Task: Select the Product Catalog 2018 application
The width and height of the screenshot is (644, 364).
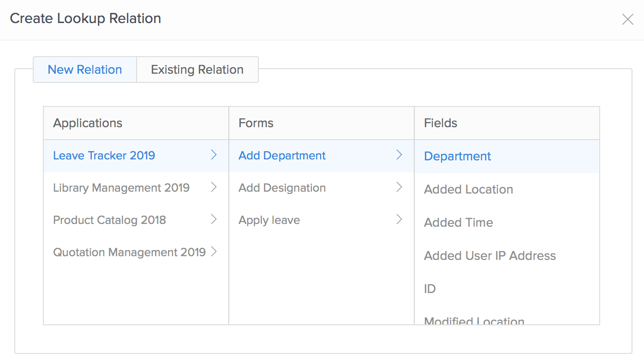Action: pos(109,220)
